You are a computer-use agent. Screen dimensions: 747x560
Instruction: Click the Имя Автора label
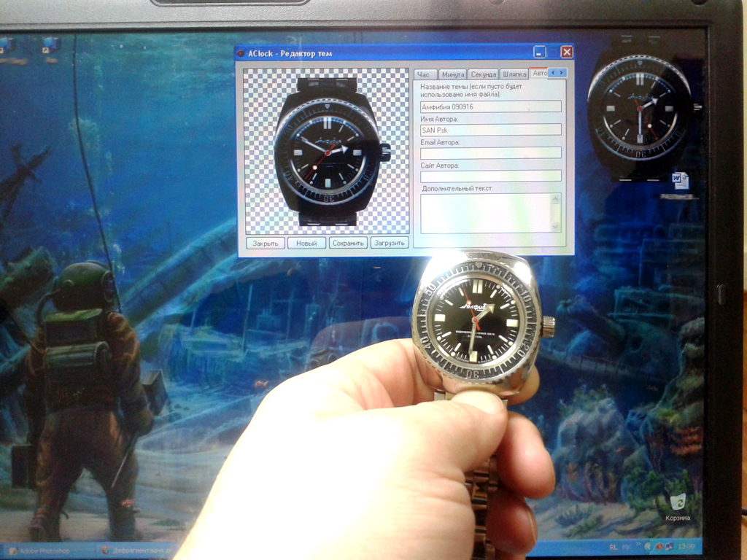click(438, 119)
